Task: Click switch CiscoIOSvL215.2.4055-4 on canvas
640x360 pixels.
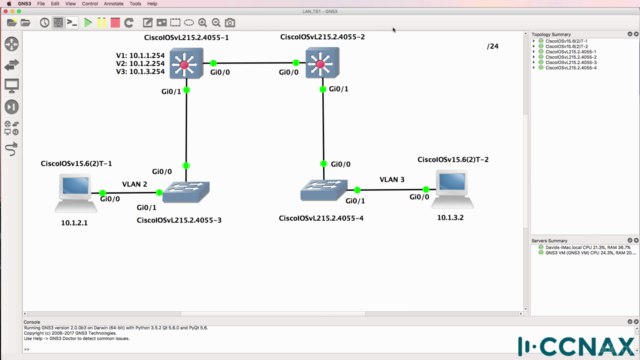Action: click(324, 190)
